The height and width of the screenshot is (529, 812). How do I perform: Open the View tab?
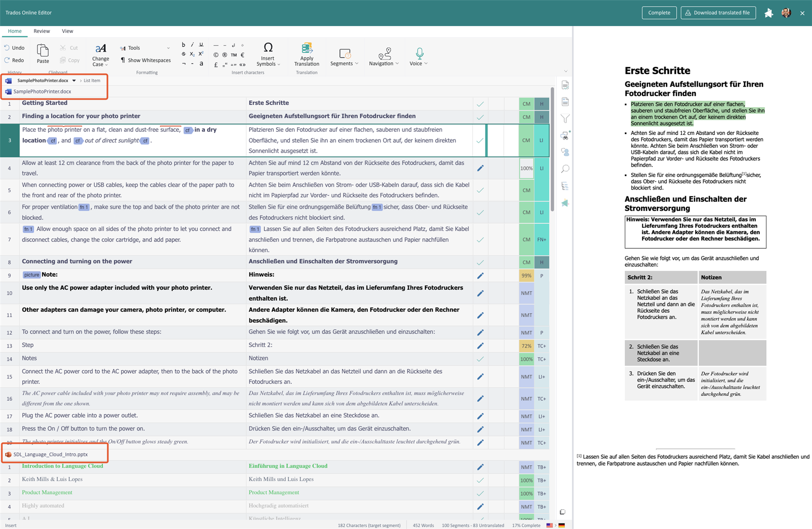pos(67,31)
